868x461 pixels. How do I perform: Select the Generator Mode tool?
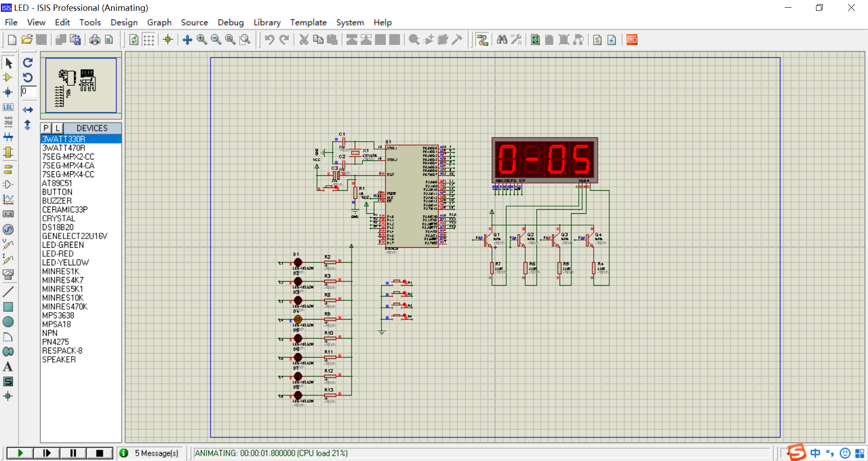pyautogui.click(x=8, y=229)
